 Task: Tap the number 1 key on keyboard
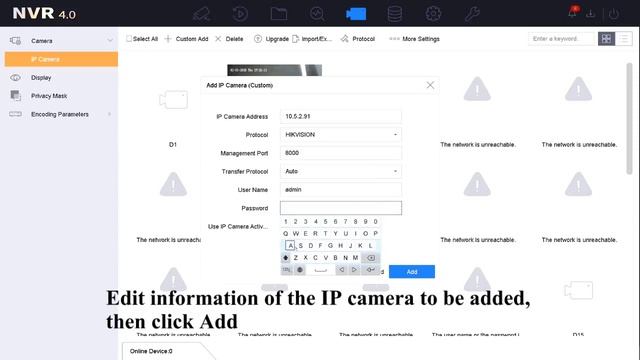pyautogui.click(x=285, y=222)
